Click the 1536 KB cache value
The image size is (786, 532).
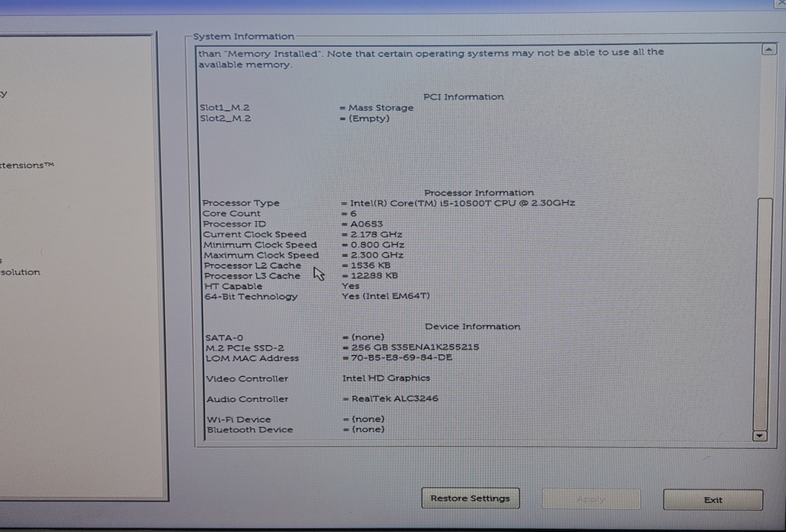click(x=370, y=265)
